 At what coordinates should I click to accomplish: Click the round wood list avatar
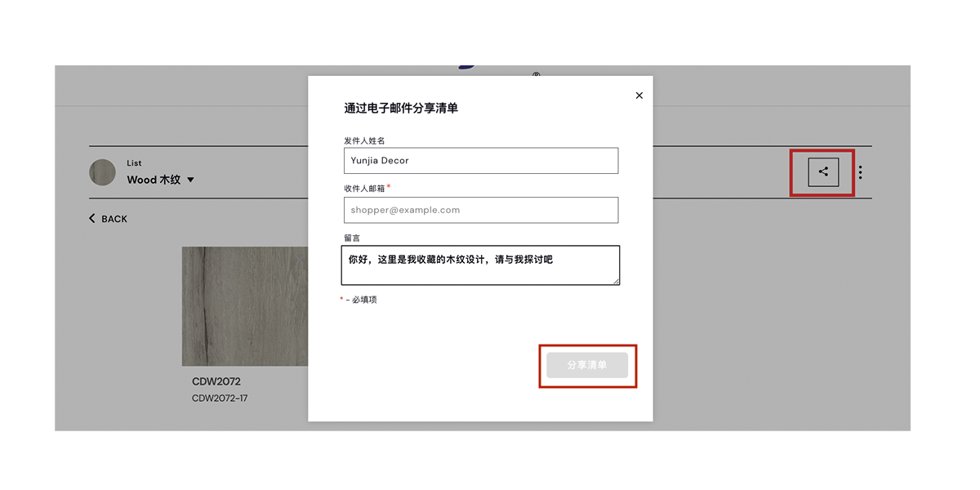click(x=103, y=172)
